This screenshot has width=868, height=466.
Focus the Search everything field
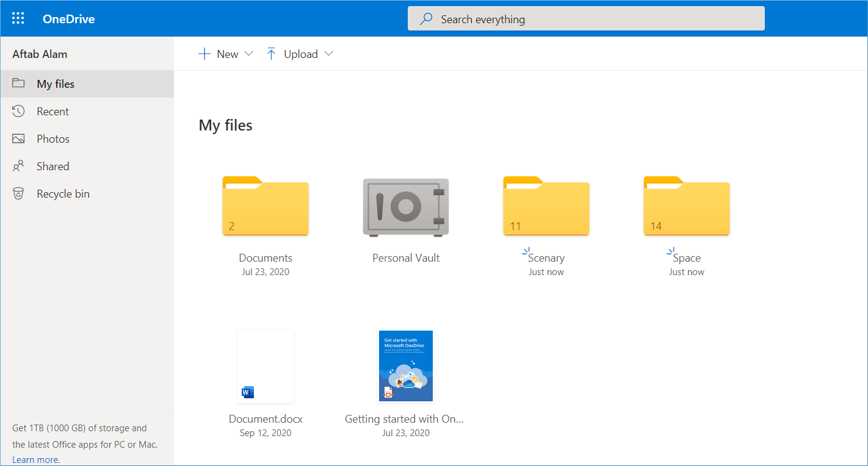click(x=586, y=18)
